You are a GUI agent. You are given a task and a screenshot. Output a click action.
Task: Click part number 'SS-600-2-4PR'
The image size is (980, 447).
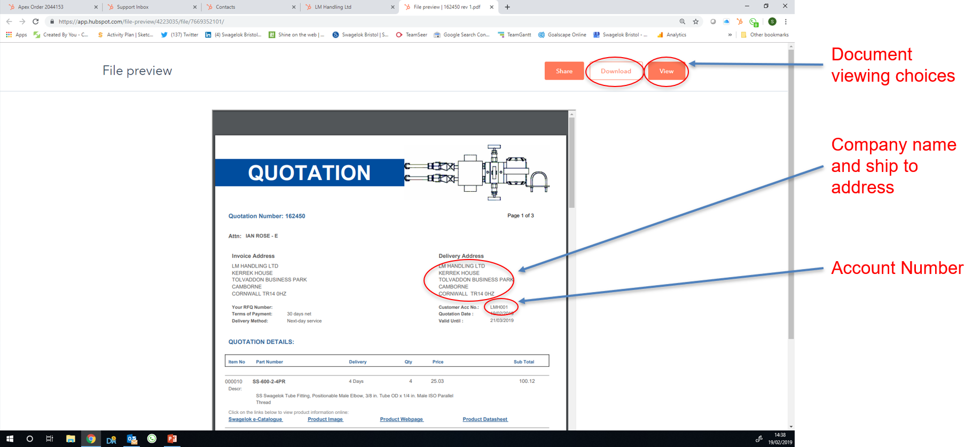tap(269, 381)
